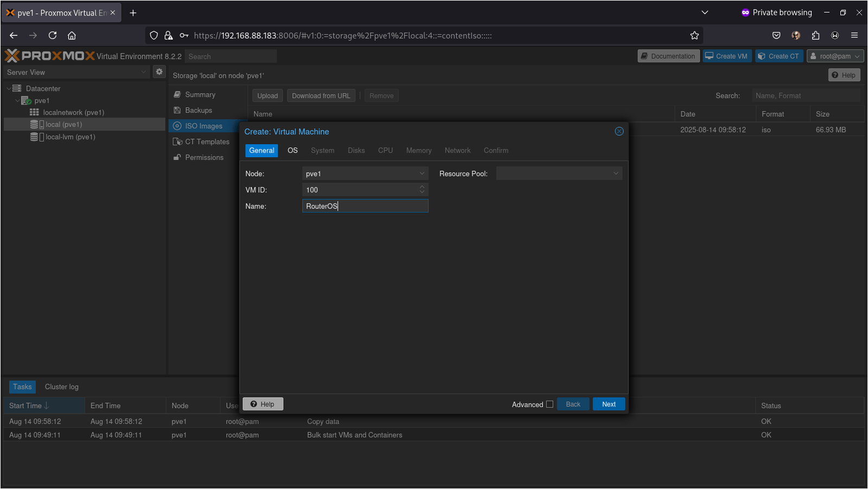Select the Copy data task row

click(433, 421)
